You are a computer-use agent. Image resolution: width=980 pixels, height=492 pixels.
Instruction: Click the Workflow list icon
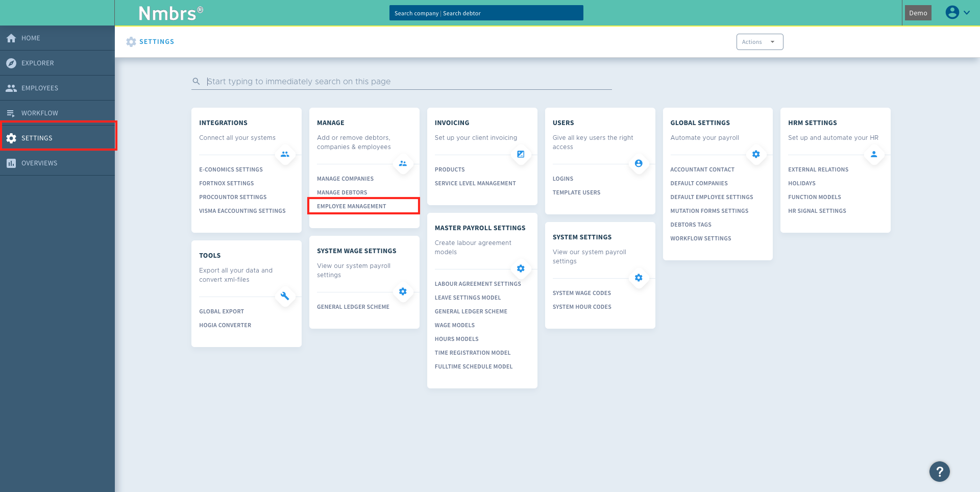click(x=11, y=113)
